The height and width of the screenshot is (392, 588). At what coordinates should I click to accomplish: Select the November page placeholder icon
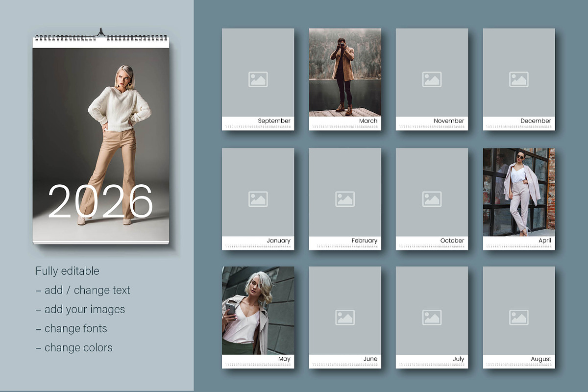[432, 79]
